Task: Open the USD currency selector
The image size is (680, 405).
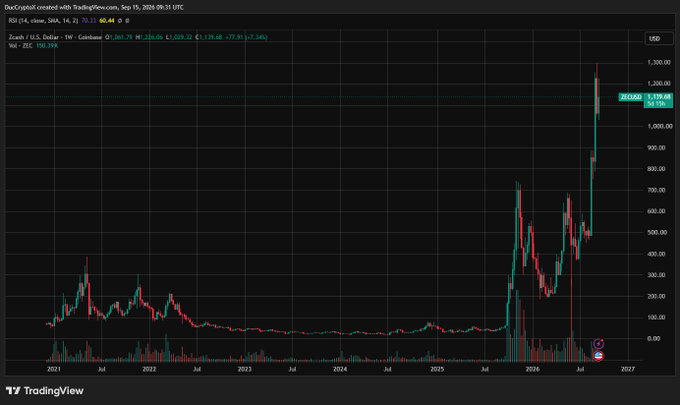Action: point(659,39)
